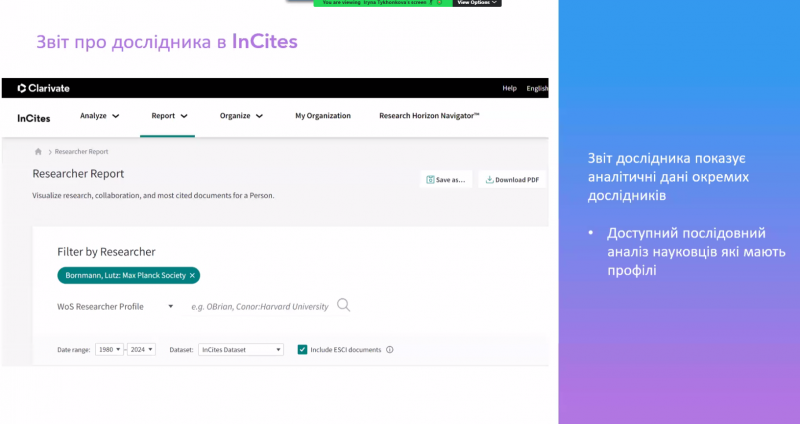The height and width of the screenshot is (424, 800).
Task: Click the download arrow icon
Action: (x=489, y=180)
